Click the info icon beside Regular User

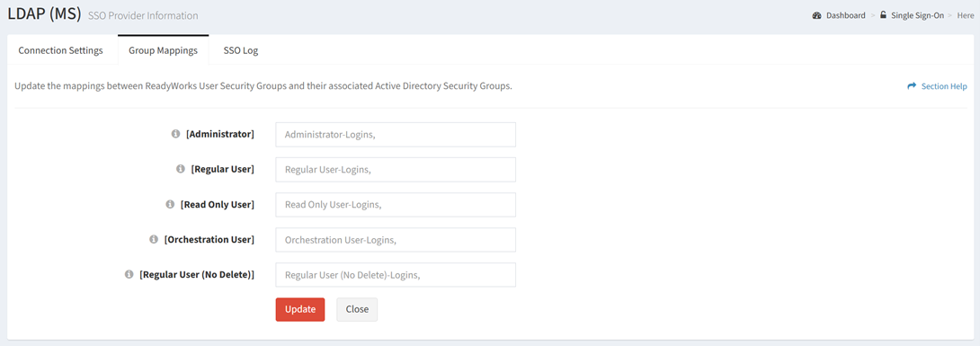(x=181, y=169)
